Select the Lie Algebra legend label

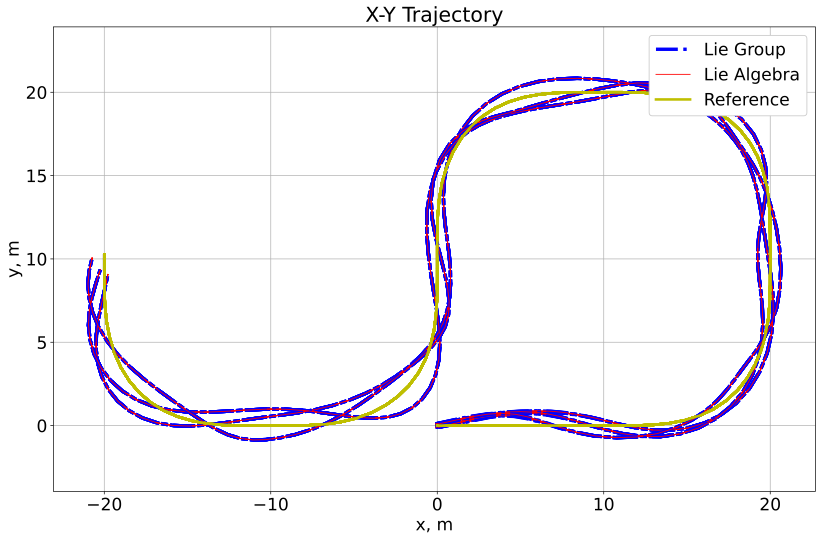(x=751, y=74)
